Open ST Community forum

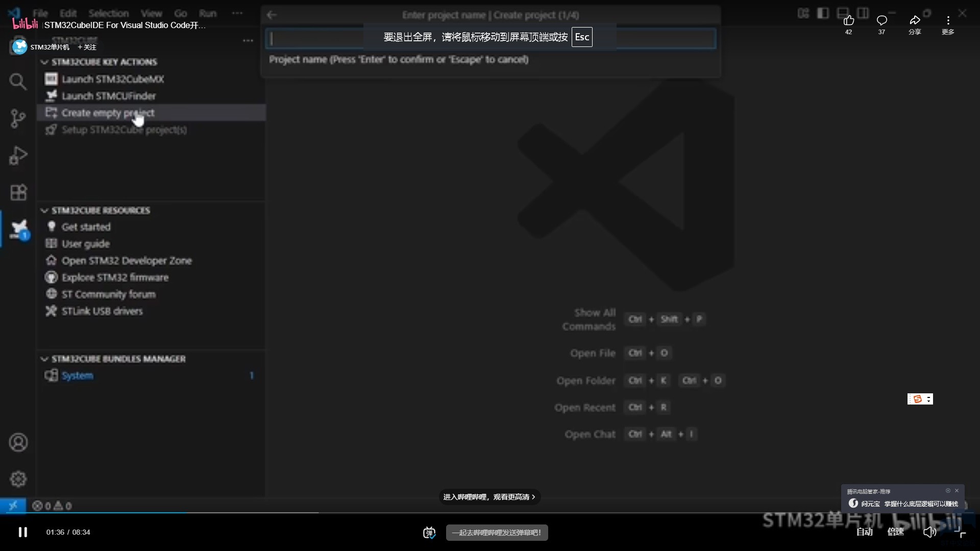click(x=152, y=294)
